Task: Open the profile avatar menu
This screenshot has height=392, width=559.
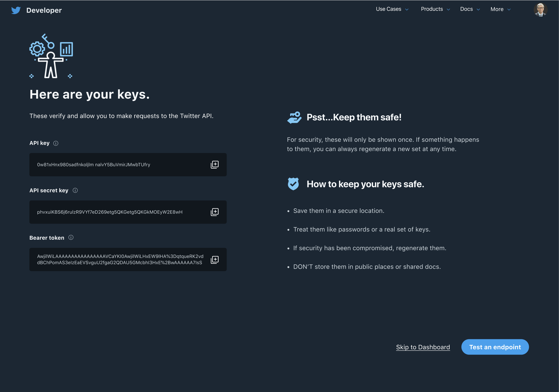Action: (x=540, y=10)
